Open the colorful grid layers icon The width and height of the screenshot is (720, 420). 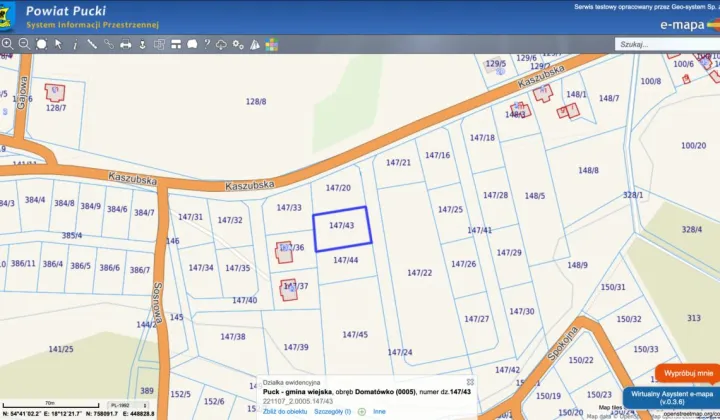point(271,45)
